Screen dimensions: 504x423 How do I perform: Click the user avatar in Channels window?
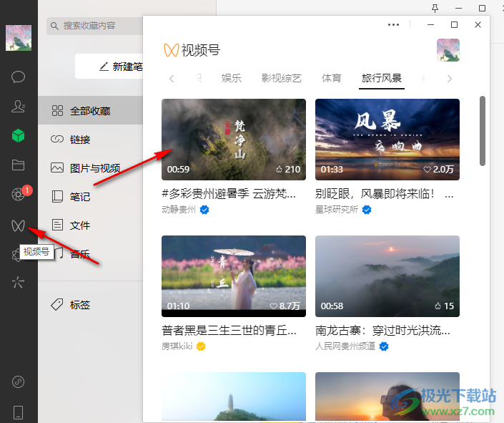coord(448,50)
